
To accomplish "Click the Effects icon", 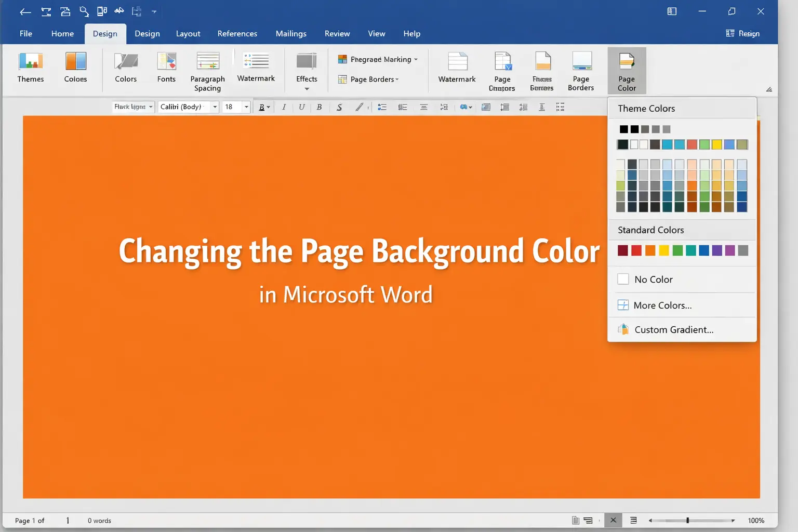I will [307, 61].
